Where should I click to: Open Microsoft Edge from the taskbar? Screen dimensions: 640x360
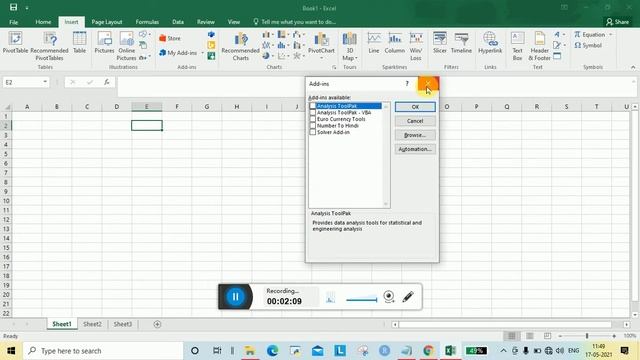272,351
